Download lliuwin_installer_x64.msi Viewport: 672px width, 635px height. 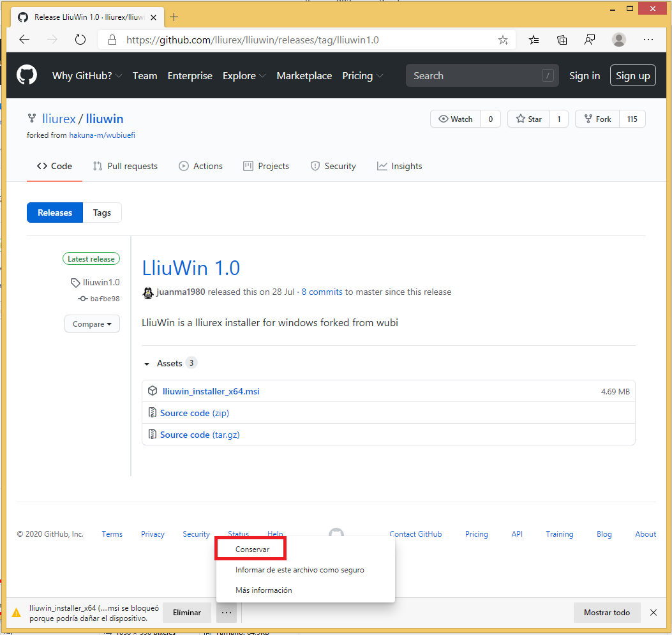click(211, 391)
